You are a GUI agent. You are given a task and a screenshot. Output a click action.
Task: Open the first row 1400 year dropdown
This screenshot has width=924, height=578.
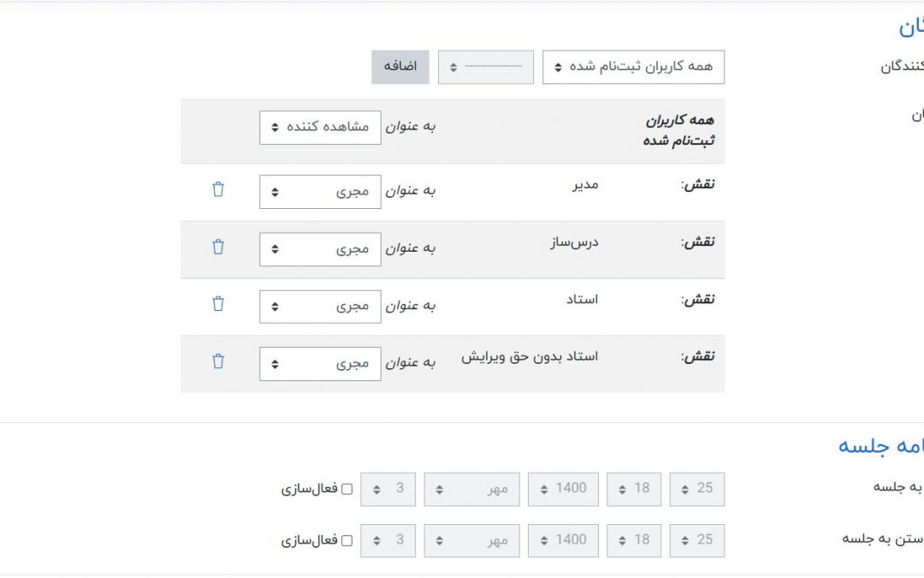tap(563, 489)
